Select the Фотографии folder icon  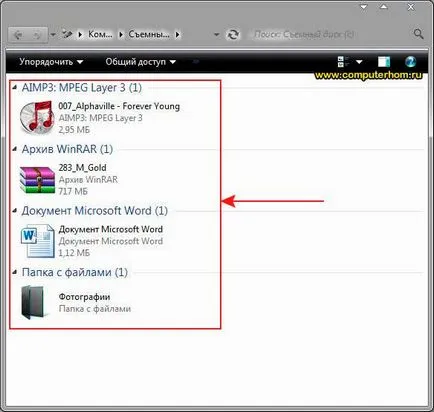(33, 302)
